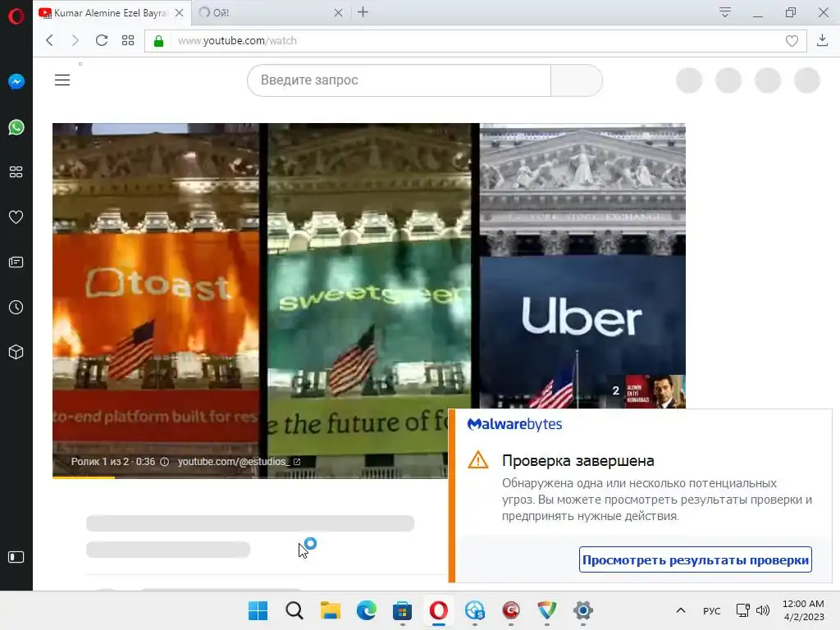The width and height of the screenshot is (840, 630).
Task: Click the Malwarebytes logo in the notification
Action: coord(514,424)
